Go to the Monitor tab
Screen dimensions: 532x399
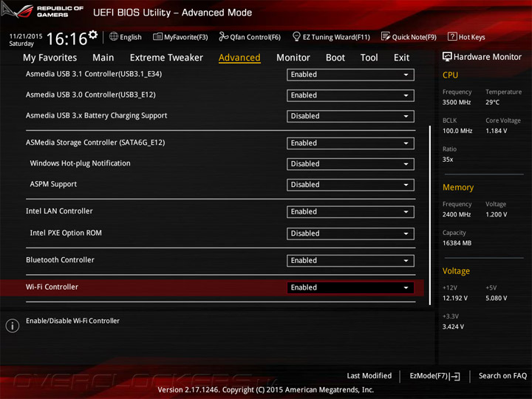[x=293, y=58]
